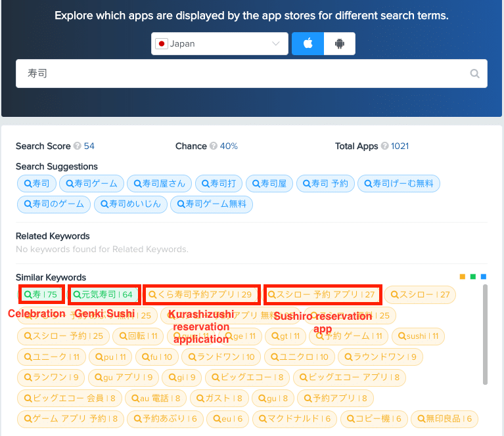Image resolution: width=504 pixels, height=436 pixels.
Task: Click the search magnifier icon in the search box
Action: coord(474,74)
